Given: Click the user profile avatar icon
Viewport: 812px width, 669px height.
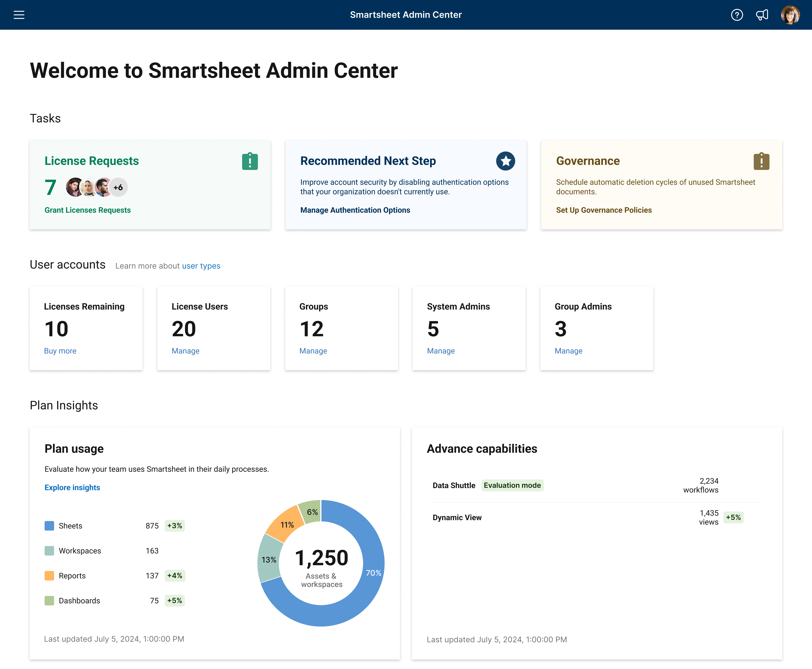Looking at the screenshot, I should coord(791,15).
